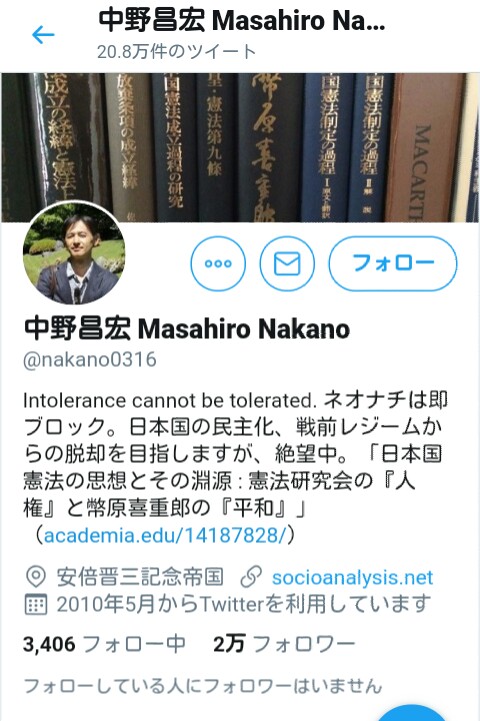480x721 pixels.
Task: Tap the calendar icon by join date
Action: click(x=35, y=604)
